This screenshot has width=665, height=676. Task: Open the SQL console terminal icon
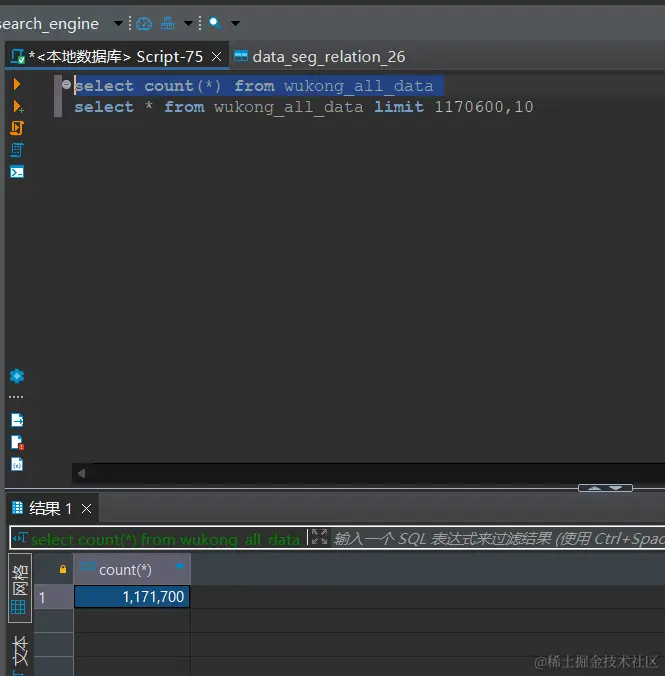click(x=17, y=172)
